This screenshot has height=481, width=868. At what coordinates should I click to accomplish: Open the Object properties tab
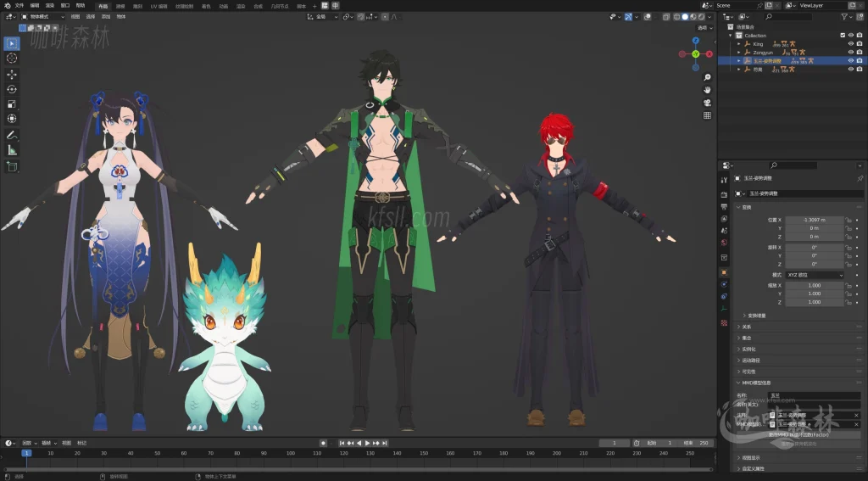(x=724, y=272)
